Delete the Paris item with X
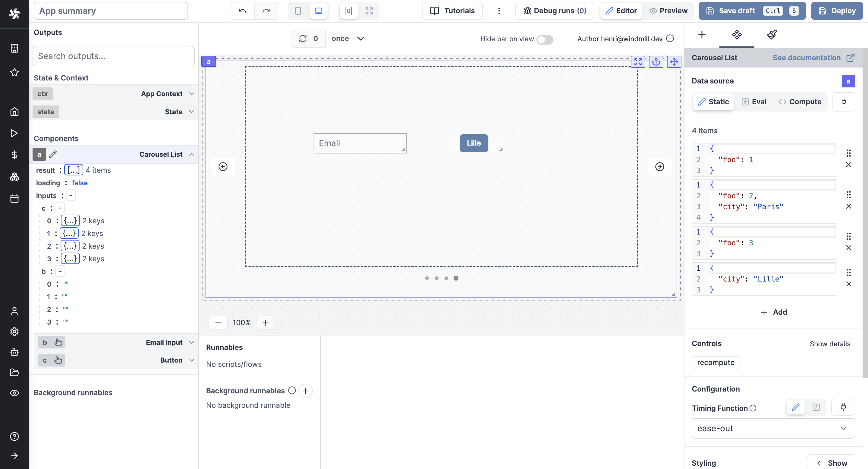The image size is (868, 469). coord(848,206)
